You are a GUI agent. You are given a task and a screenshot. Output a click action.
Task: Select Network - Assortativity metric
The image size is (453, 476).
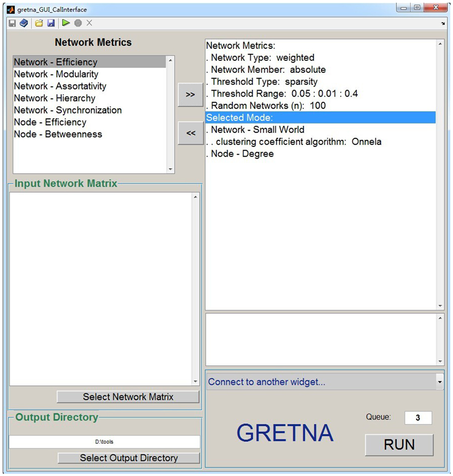pyautogui.click(x=90, y=86)
